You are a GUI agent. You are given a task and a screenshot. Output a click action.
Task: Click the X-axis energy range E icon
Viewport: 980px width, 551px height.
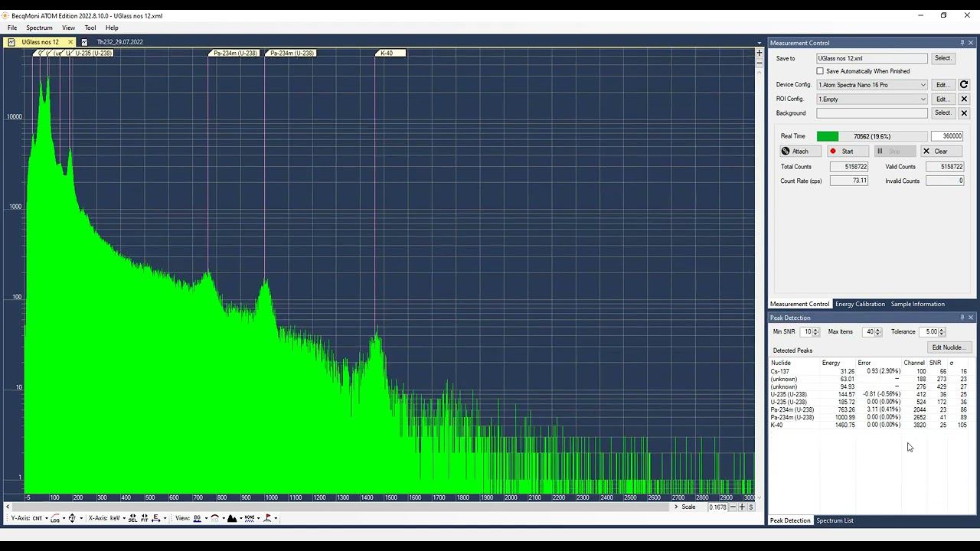point(155,518)
